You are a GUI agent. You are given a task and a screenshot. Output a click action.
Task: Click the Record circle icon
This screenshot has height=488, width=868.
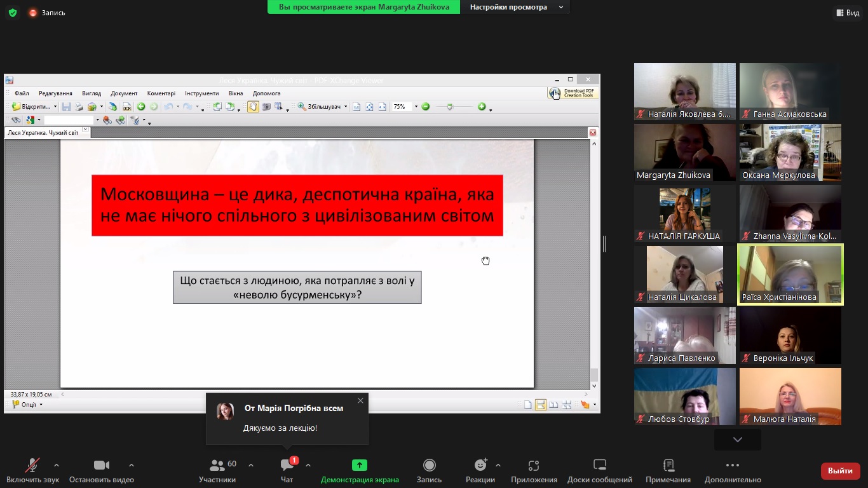tap(429, 466)
